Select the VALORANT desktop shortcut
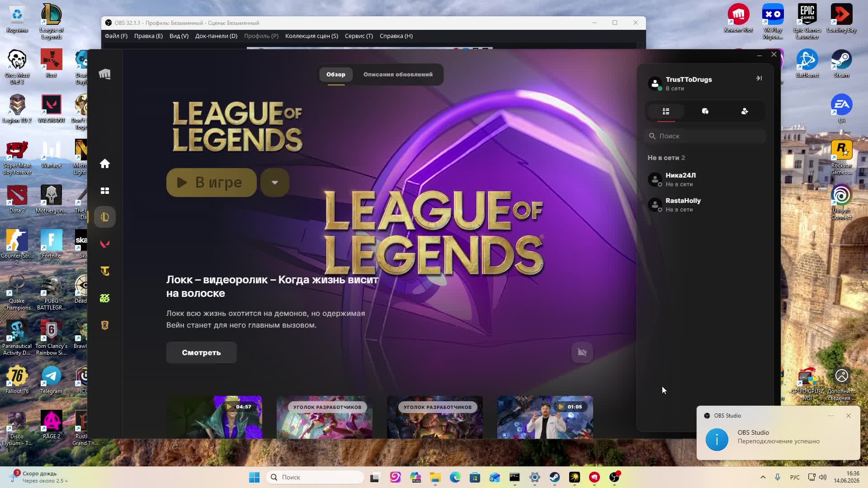The height and width of the screenshot is (488, 868). (x=51, y=109)
